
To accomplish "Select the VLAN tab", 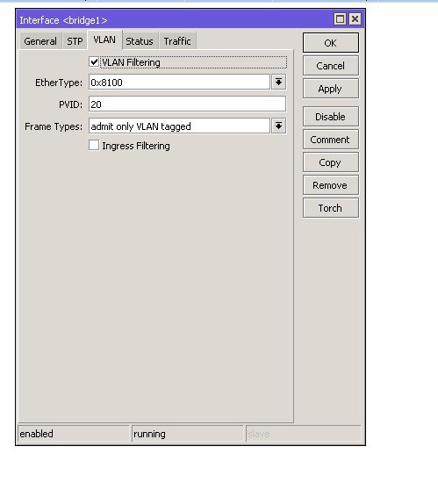I will tap(104, 40).
